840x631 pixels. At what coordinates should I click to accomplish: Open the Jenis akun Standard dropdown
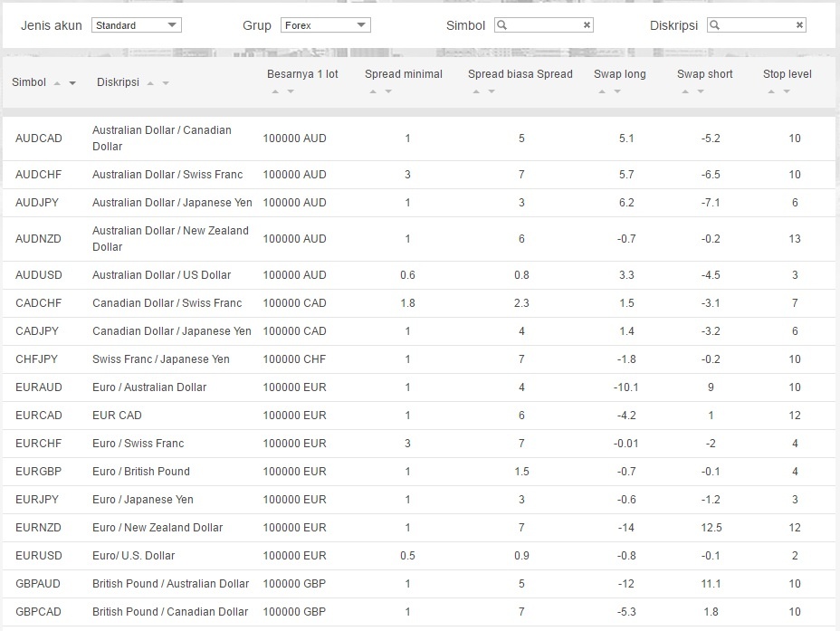(x=137, y=25)
